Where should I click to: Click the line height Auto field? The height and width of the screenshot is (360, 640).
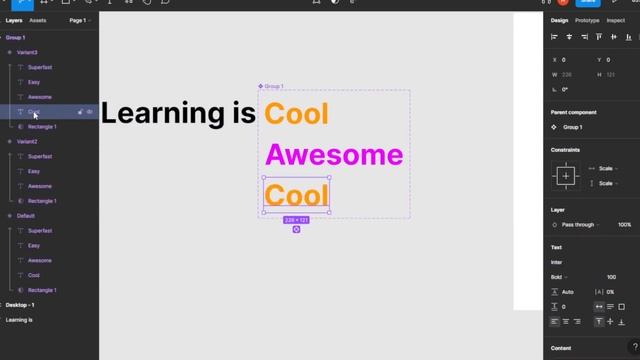click(x=569, y=292)
